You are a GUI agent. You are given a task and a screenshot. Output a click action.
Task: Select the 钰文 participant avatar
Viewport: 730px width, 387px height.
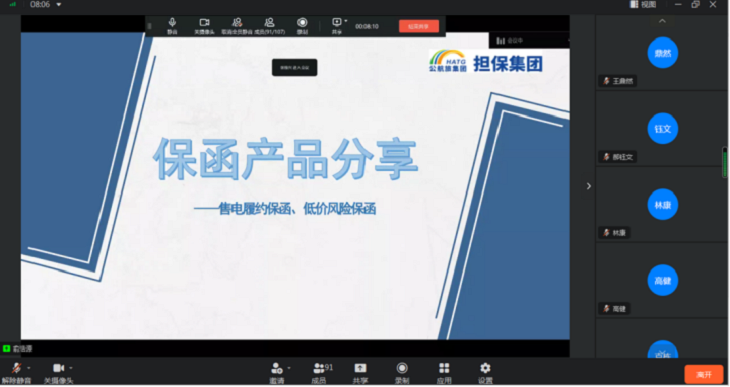[662, 129]
